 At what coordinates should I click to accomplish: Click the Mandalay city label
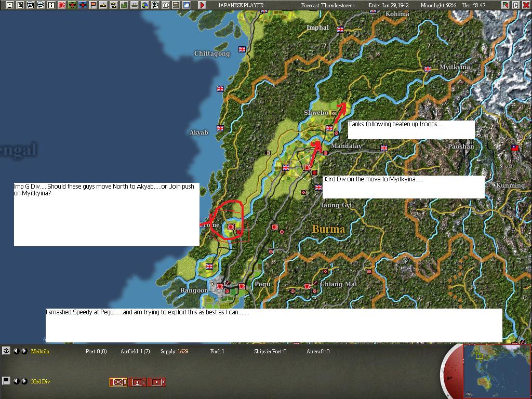[x=346, y=146]
